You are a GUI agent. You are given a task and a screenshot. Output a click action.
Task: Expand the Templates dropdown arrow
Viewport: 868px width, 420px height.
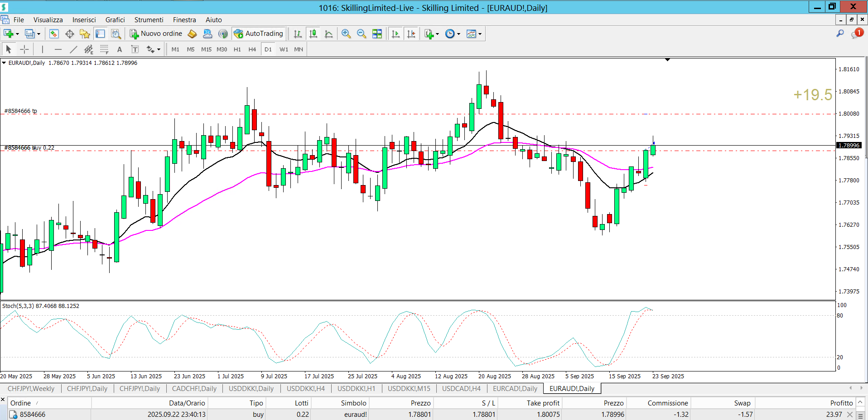click(480, 34)
